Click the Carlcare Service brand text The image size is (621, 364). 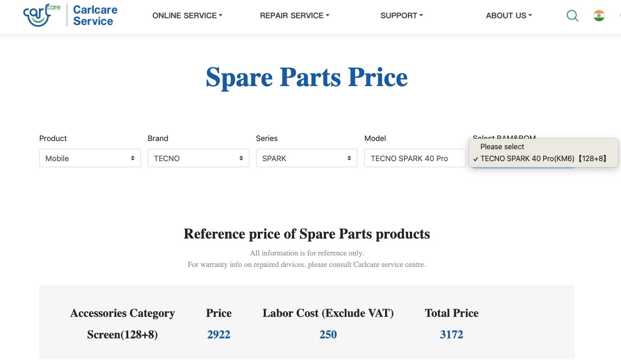95,15
